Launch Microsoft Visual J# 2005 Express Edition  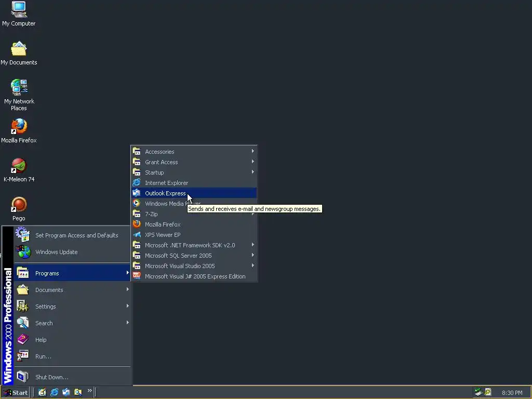pos(194,276)
